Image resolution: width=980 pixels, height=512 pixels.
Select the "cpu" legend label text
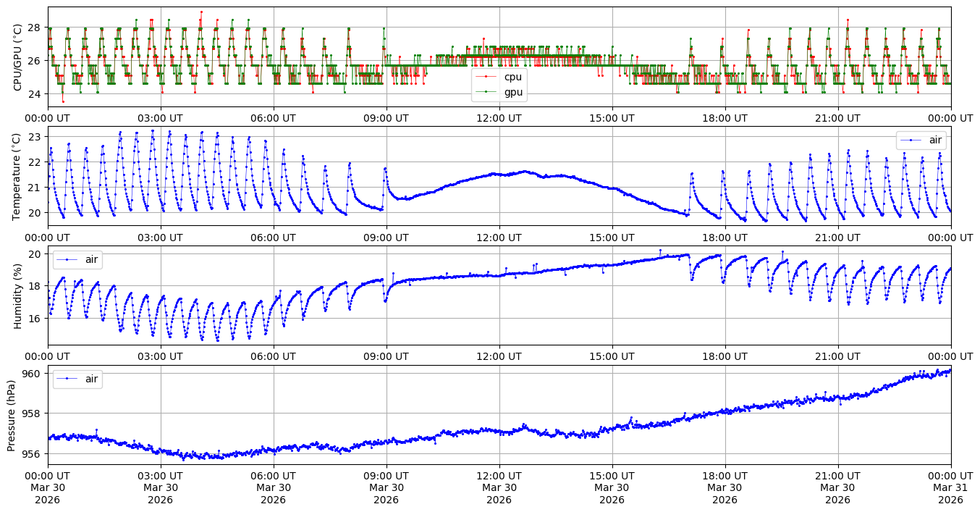point(512,77)
